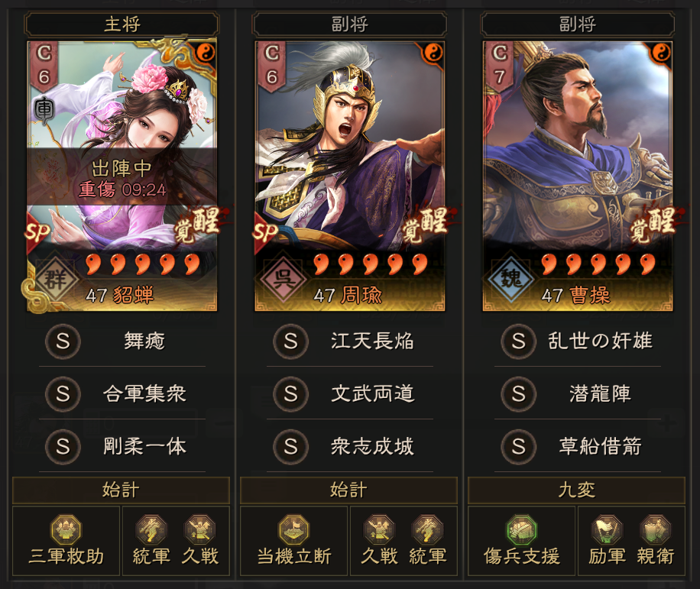Select the 親衛 trait icon

pos(656,530)
